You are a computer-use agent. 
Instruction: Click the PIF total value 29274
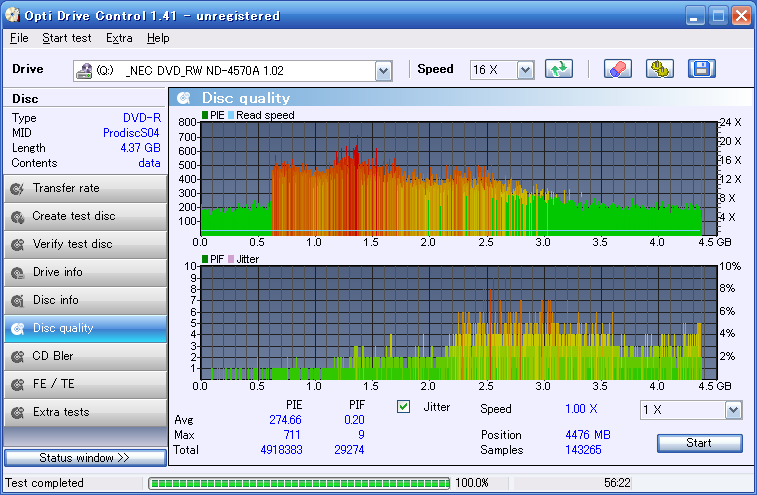click(349, 450)
